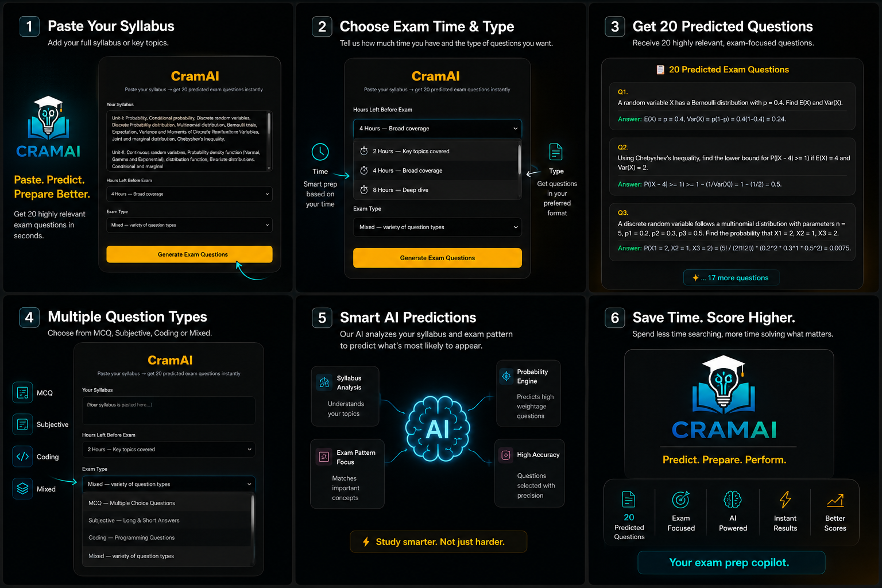Click the document icon above the Type label
Image resolution: width=882 pixels, height=588 pixels.
pos(556,152)
